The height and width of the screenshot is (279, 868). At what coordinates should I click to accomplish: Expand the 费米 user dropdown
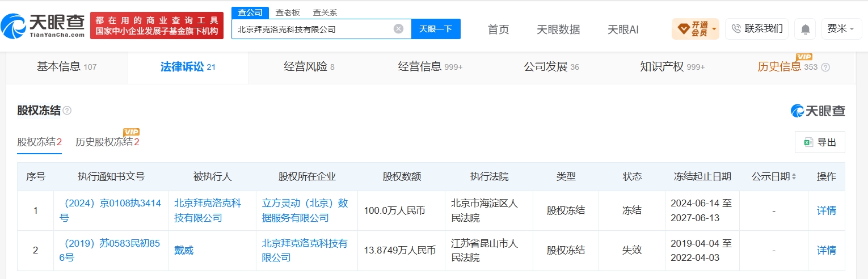point(841,29)
